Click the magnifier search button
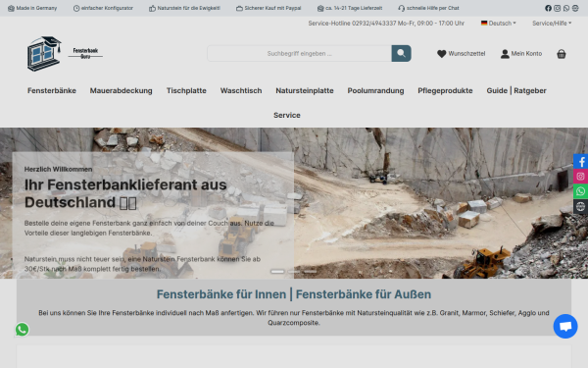Image resolution: width=588 pixels, height=368 pixels. pyautogui.click(x=401, y=53)
